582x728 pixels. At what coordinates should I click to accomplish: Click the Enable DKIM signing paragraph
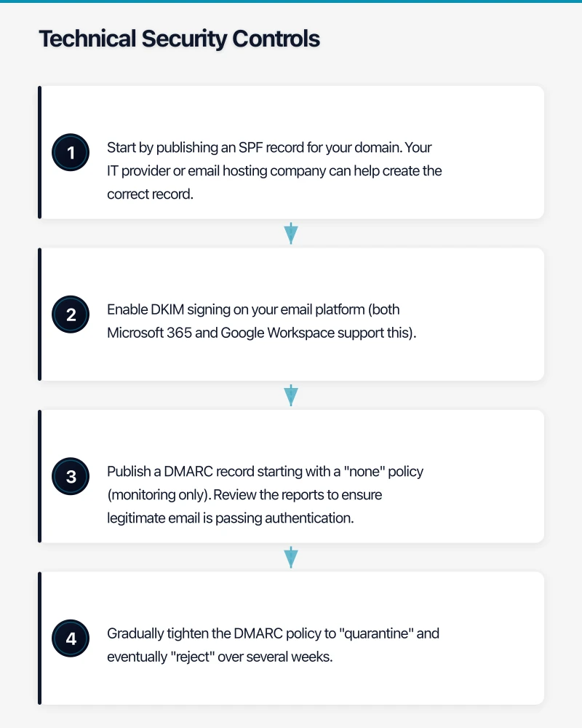(262, 321)
